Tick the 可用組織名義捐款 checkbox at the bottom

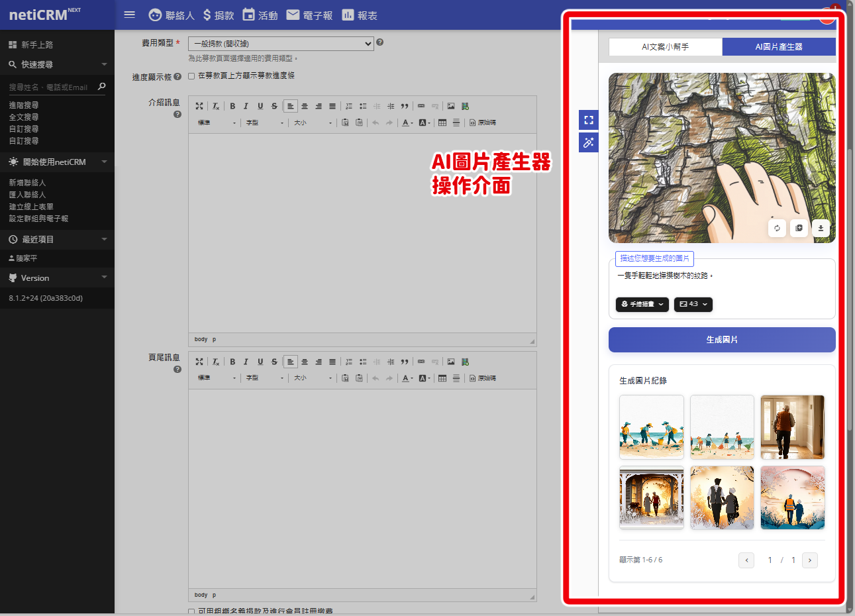[x=191, y=611]
